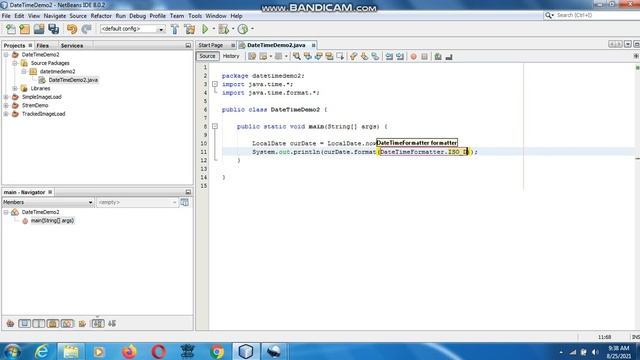Toggle Show Non-Public Members filter in Navigator

pyautogui.click(x=53, y=324)
